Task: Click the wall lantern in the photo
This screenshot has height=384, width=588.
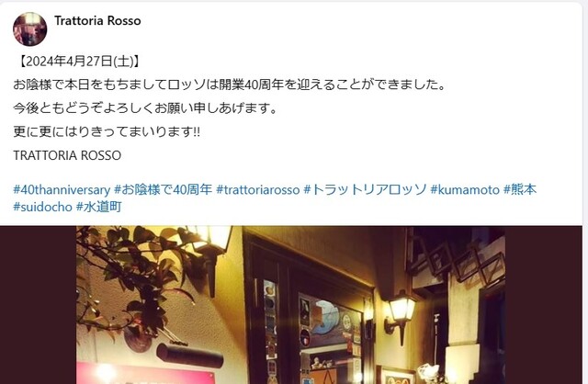Action: [x=401, y=316]
